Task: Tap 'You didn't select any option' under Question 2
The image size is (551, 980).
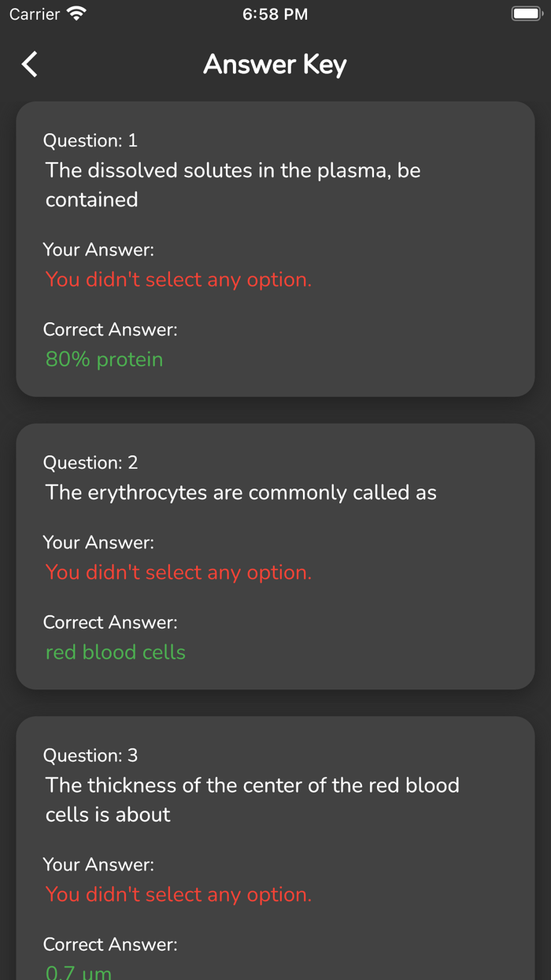Action: tap(178, 573)
